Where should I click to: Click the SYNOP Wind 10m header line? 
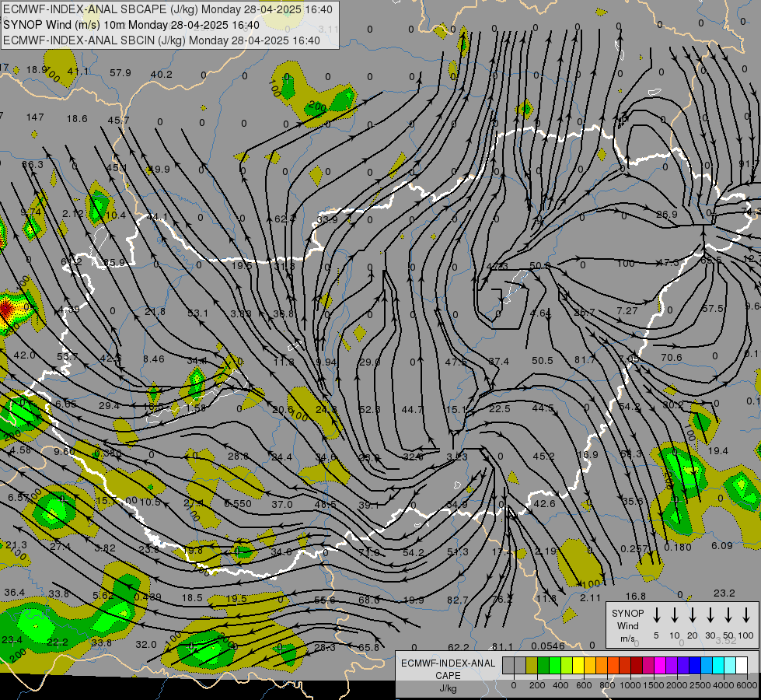[131, 25]
